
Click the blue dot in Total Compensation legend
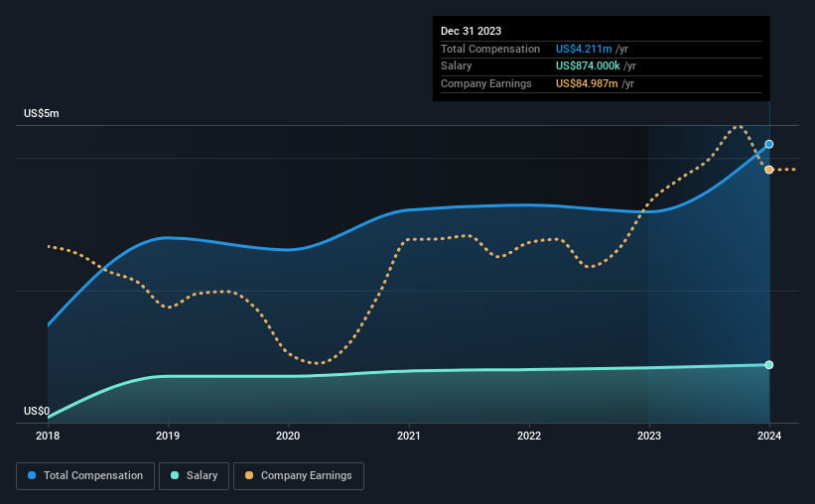(32, 475)
